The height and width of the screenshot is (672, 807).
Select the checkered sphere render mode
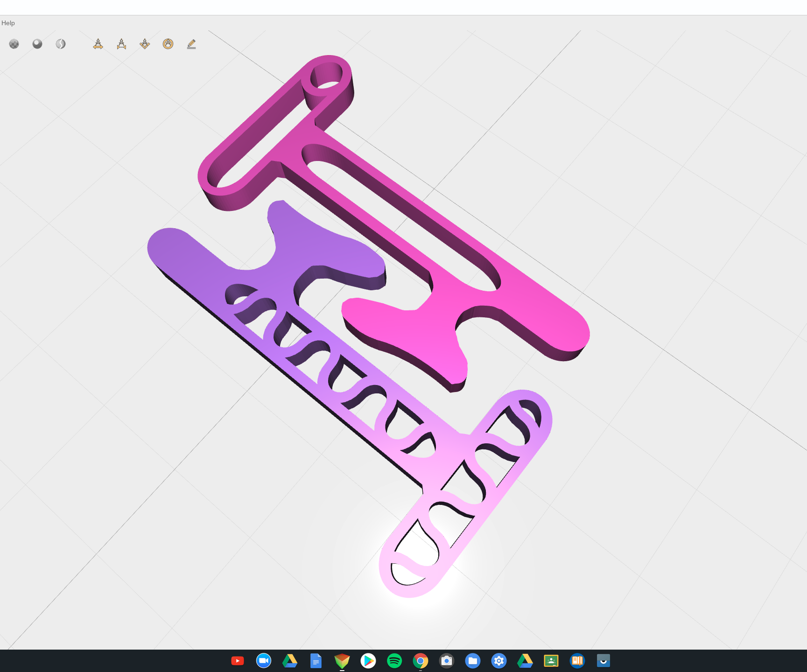[14, 43]
